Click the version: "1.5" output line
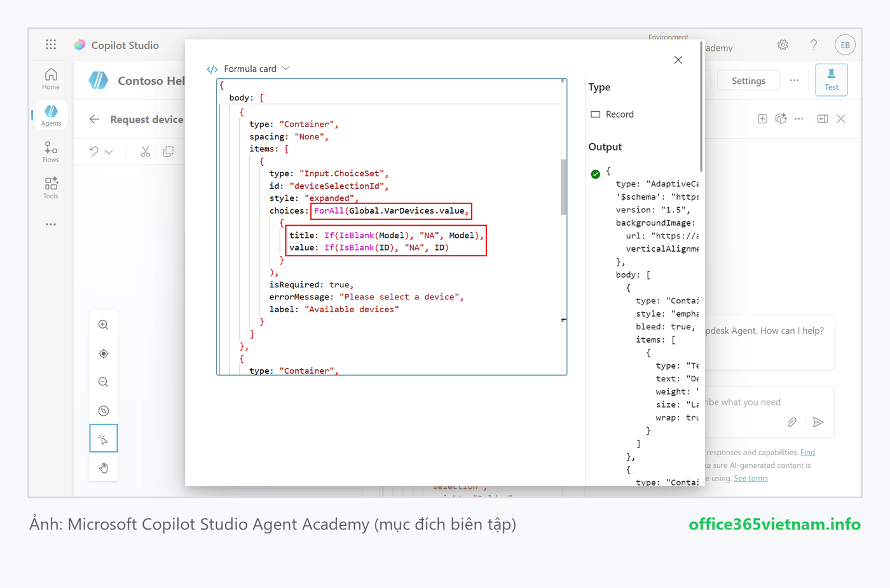890x588 pixels. point(653,210)
